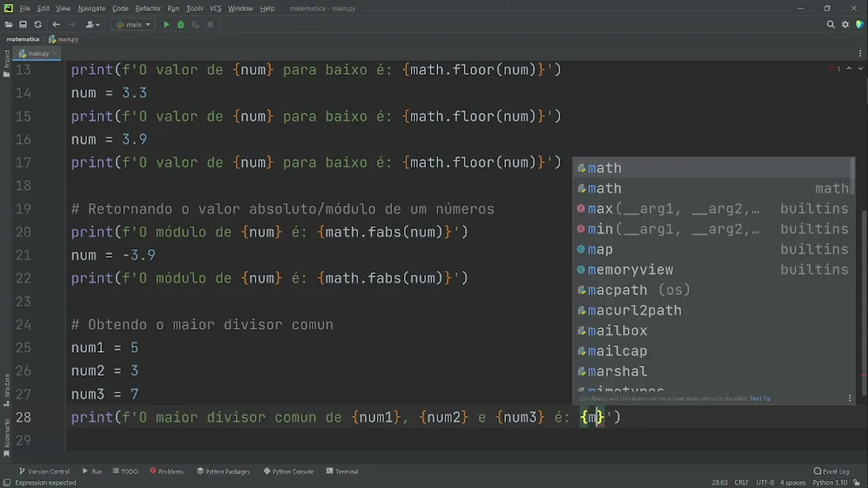Go to previous highlighted error arrow
The width and height of the screenshot is (868, 488).
click(x=849, y=69)
